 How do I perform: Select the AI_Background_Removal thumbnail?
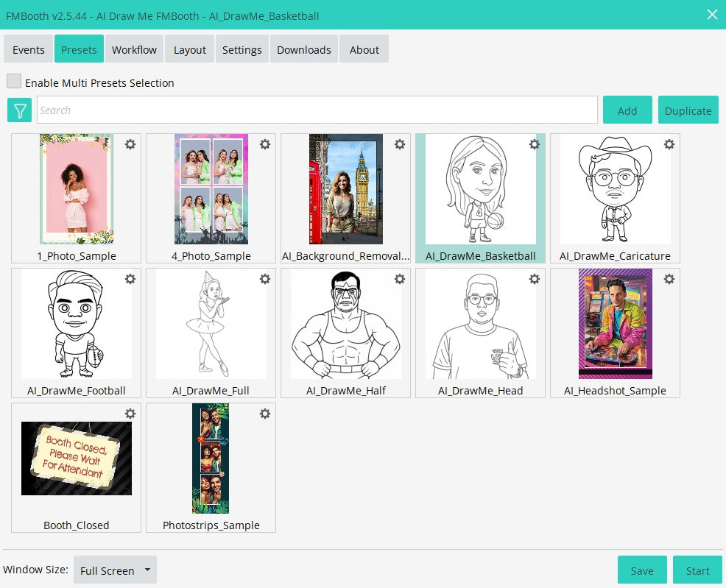tap(346, 188)
